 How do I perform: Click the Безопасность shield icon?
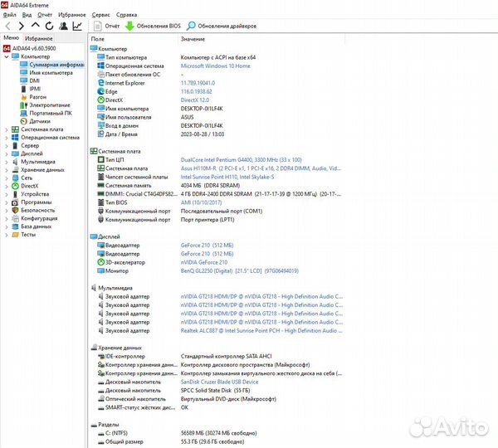click(15, 211)
